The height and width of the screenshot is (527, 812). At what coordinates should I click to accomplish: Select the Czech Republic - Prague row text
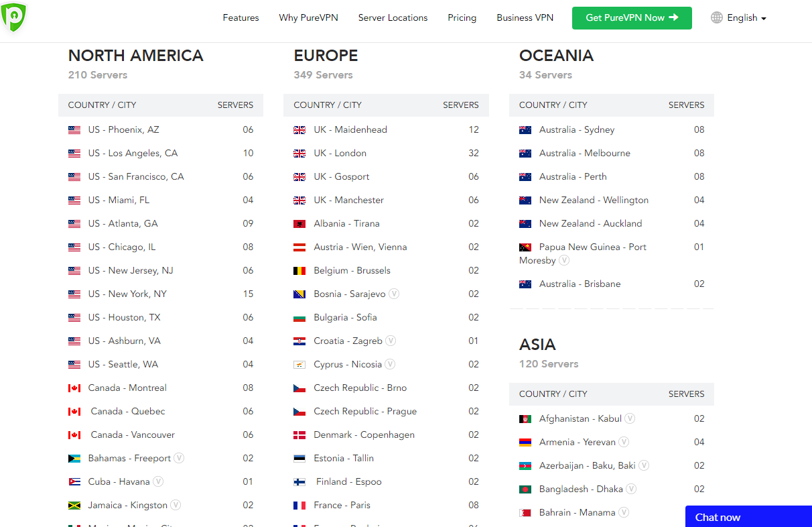click(365, 412)
